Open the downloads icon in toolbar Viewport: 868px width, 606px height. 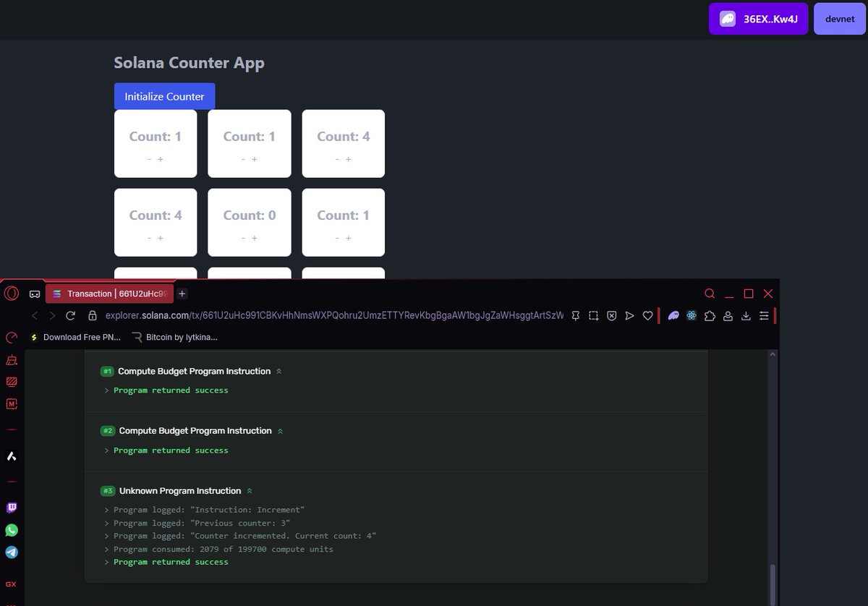pyautogui.click(x=746, y=316)
